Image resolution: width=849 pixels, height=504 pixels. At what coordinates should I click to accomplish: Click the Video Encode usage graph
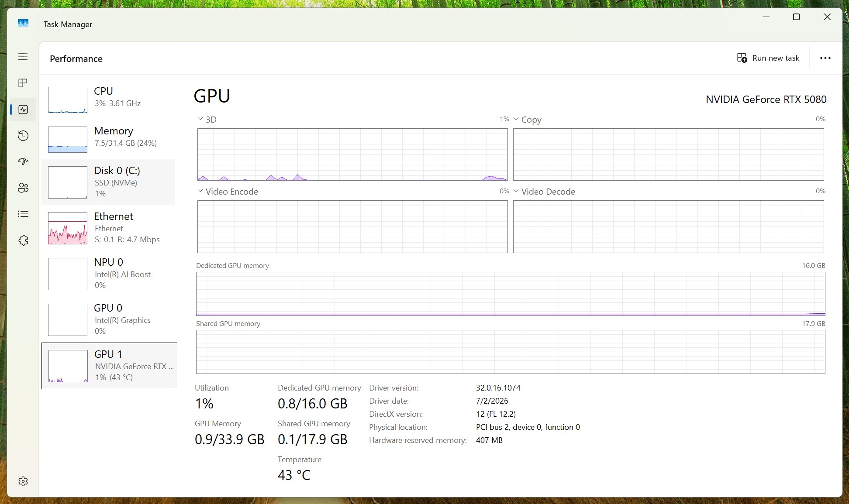coord(352,226)
